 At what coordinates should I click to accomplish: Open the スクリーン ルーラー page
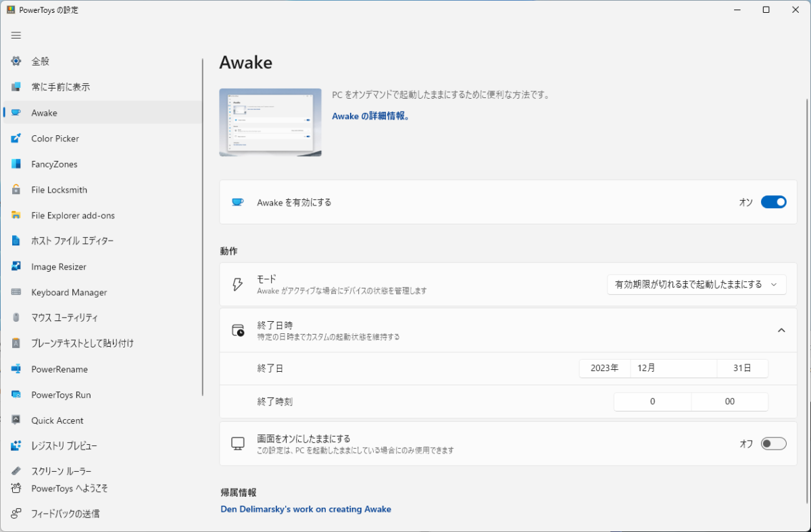103,471
